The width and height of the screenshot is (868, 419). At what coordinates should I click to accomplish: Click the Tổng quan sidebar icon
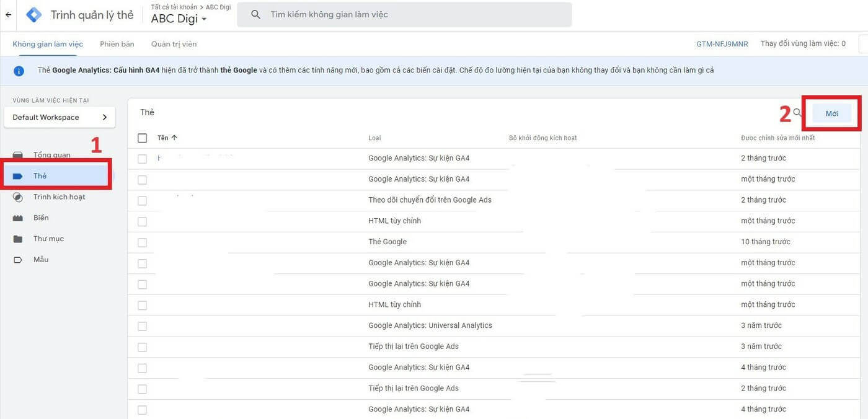pos(18,155)
